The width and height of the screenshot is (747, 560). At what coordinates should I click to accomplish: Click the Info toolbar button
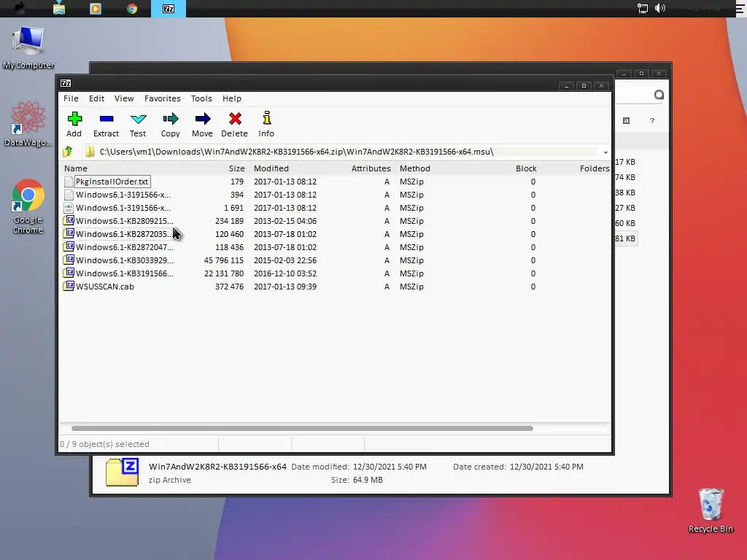[266, 124]
